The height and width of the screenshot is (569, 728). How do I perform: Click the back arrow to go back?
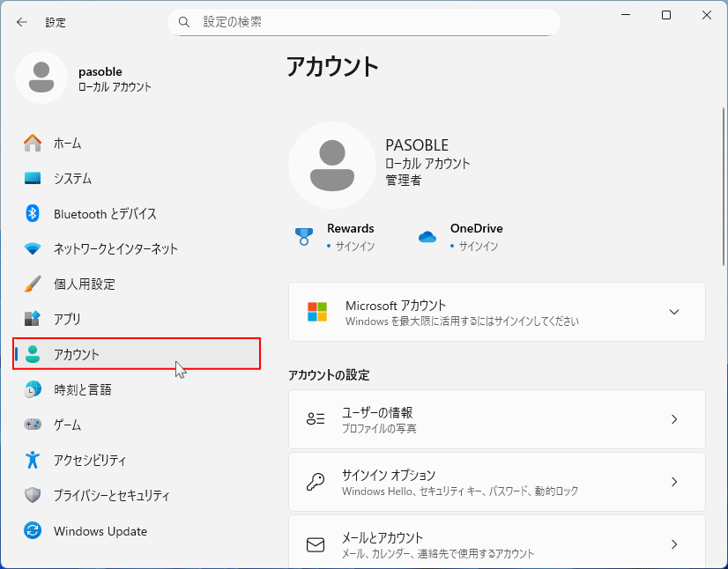coord(21,22)
